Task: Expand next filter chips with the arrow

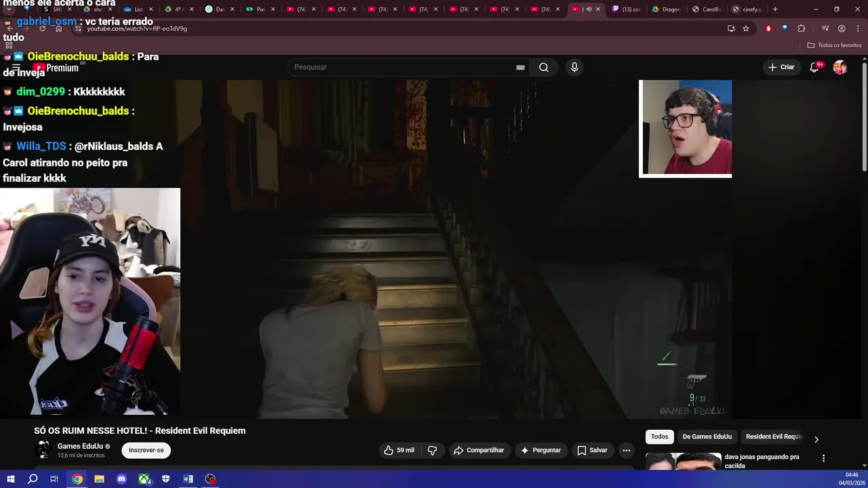Action: click(x=816, y=439)
